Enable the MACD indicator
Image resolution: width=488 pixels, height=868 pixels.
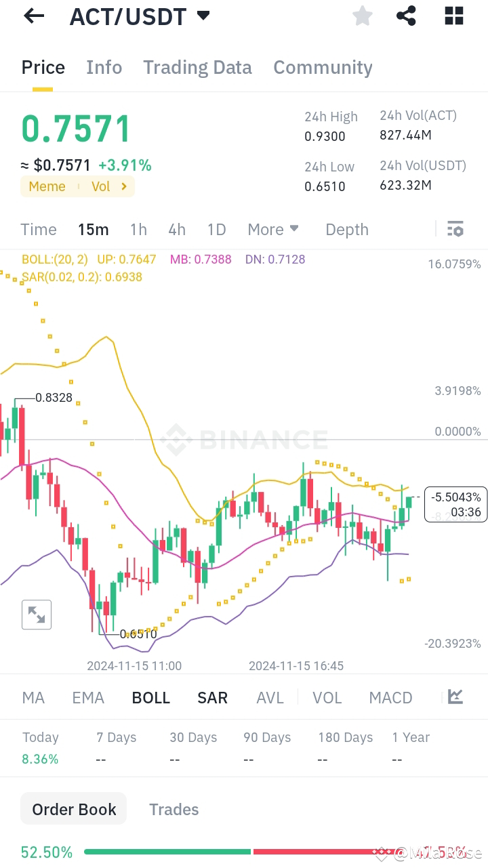tap(390, 697)
